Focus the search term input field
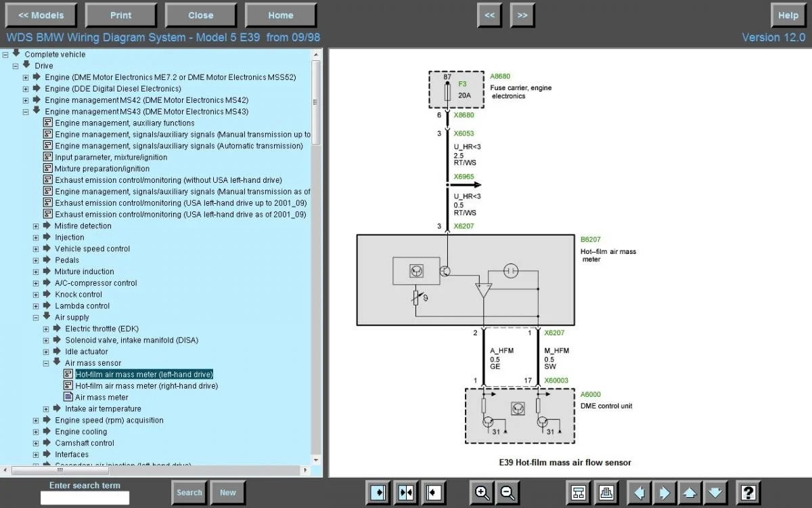This screenshot has width=812, height=508. 85,498
